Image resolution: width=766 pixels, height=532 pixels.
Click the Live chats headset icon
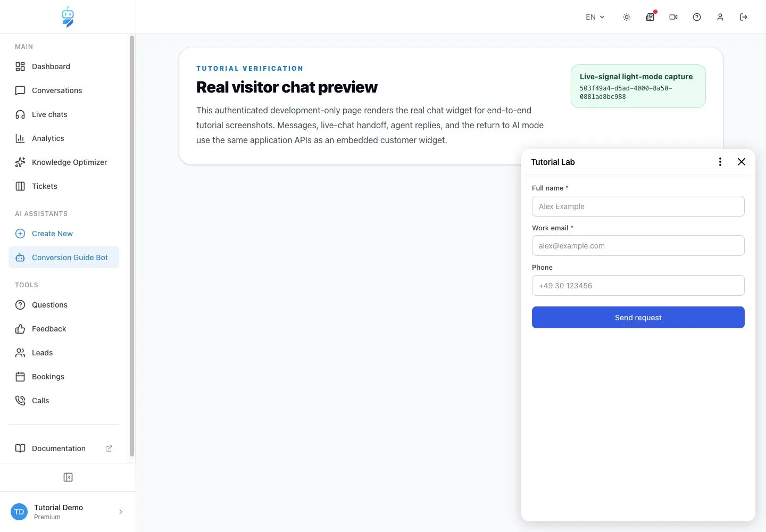20,114
